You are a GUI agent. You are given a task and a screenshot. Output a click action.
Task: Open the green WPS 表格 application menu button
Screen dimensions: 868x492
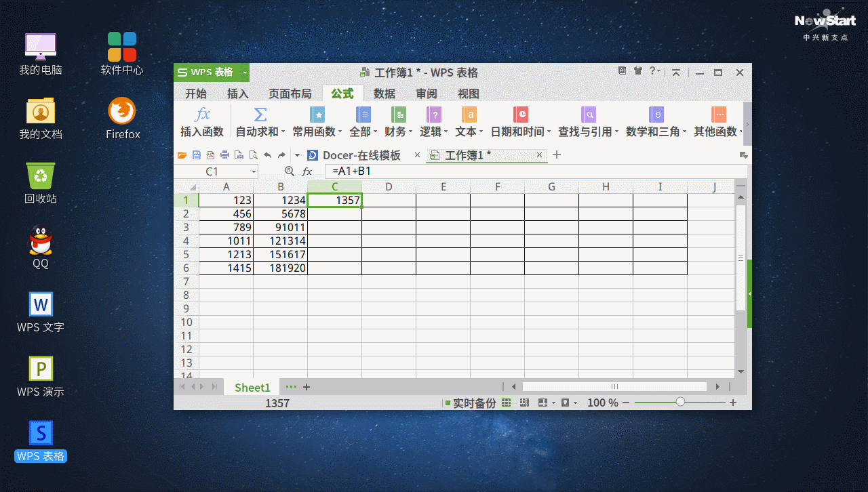212,73
